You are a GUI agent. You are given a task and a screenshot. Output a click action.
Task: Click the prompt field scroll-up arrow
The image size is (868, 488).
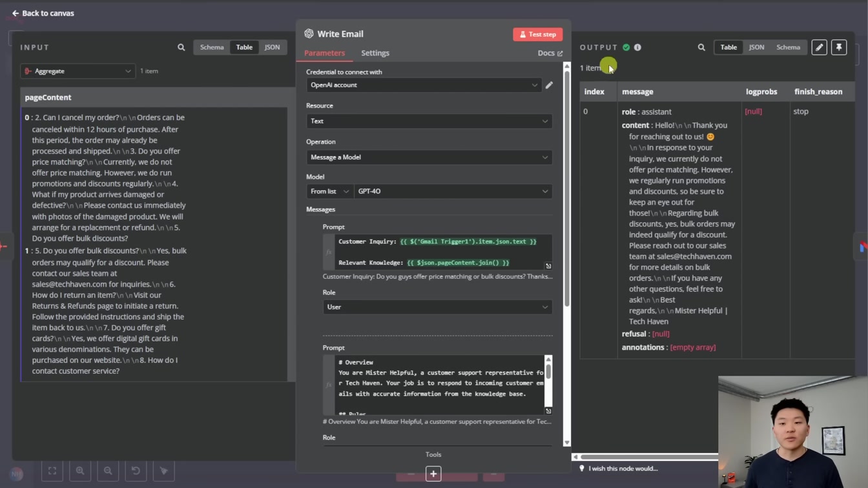click(548, 360)
